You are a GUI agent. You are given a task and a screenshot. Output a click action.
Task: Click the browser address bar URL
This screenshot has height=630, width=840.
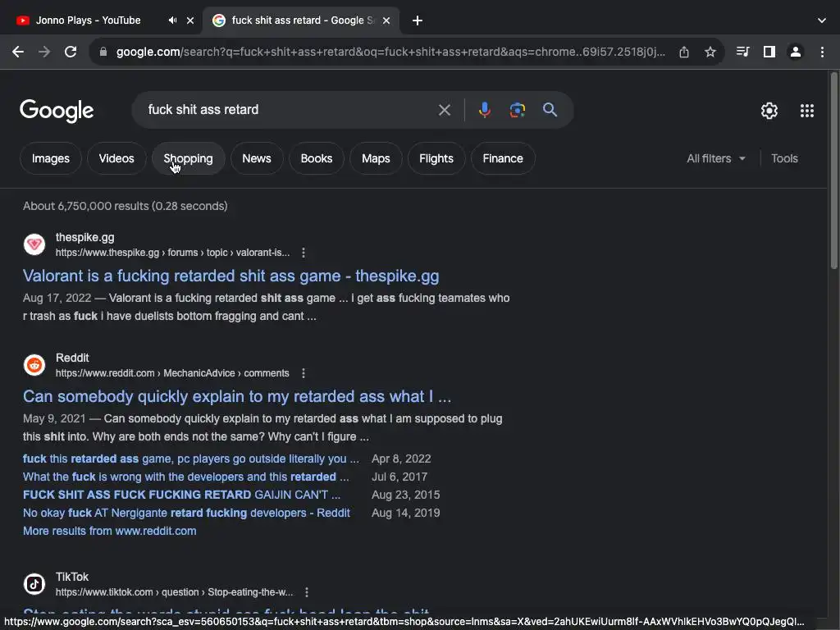pyautogui.click(x=391, y=52)
